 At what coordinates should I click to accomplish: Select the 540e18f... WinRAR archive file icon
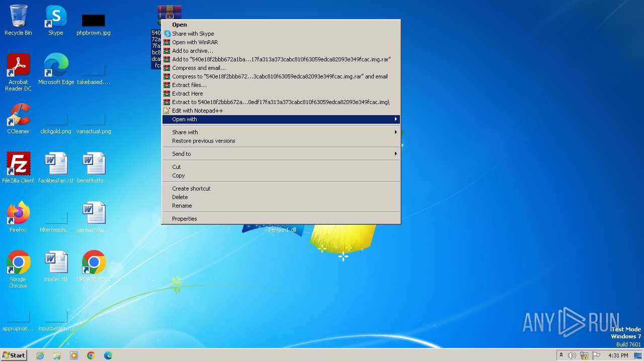pos(169,12)
